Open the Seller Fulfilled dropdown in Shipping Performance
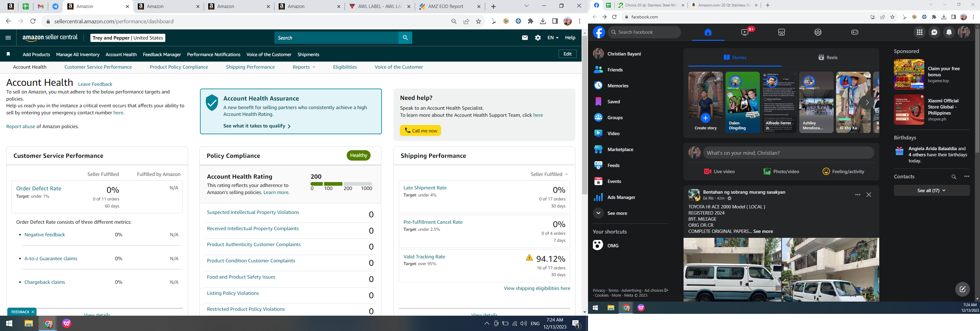Viewport: 980px width, 331px height. 549,174
